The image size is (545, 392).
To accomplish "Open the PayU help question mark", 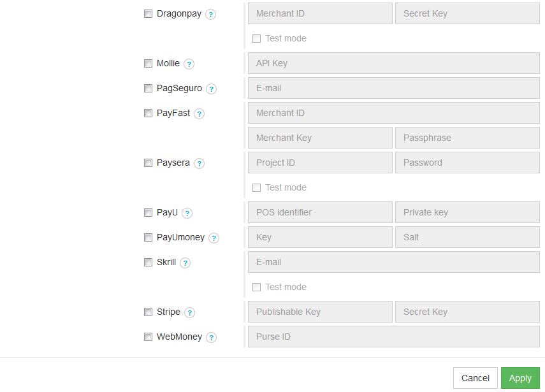I will [x=187, y=213].
